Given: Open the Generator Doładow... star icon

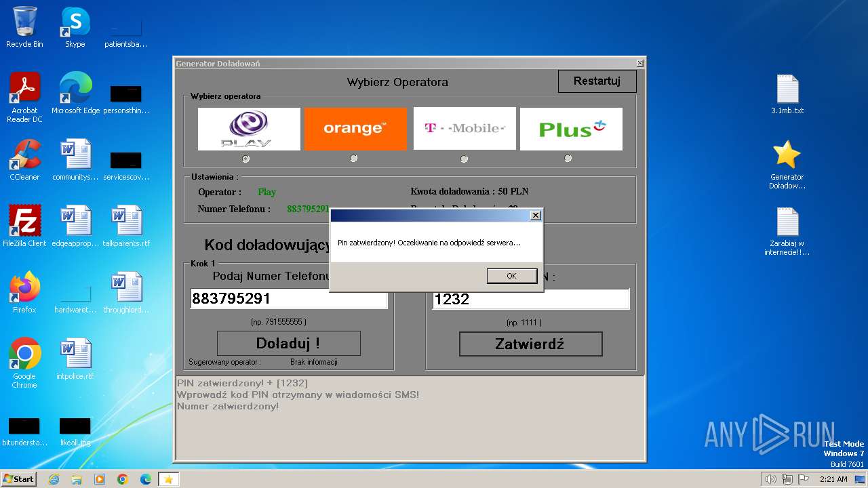Looking at the screenshot, I should click(x=787, y=164).
